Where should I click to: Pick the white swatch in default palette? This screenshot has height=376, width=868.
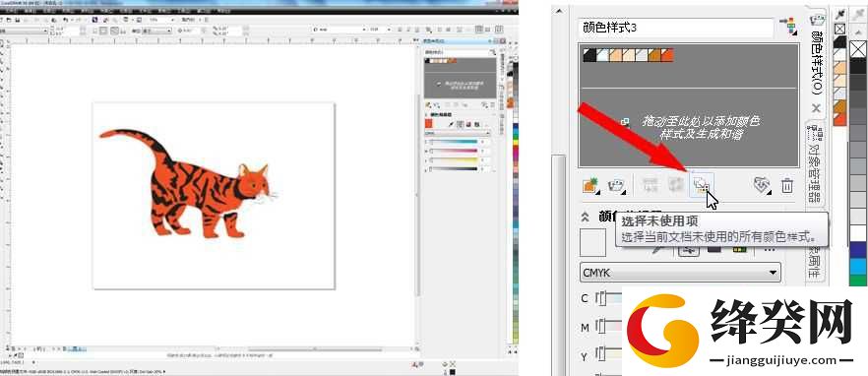(x=858, y=233)
